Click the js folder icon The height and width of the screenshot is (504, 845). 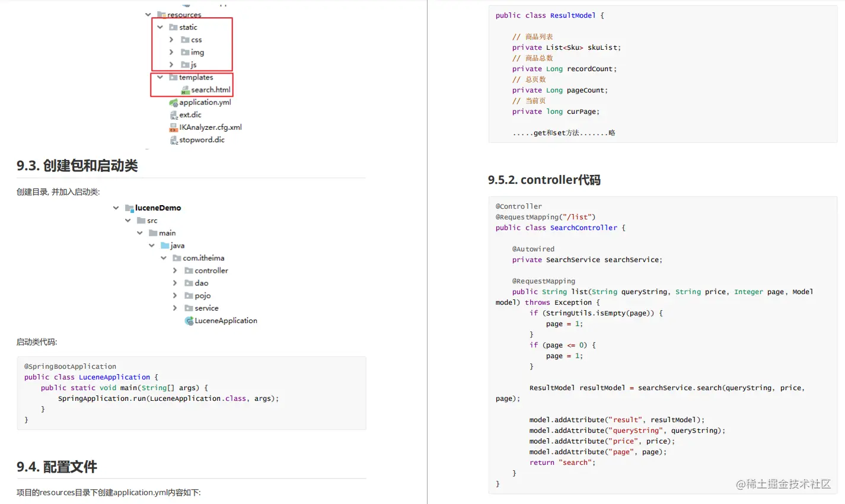(x=185, y=65)
